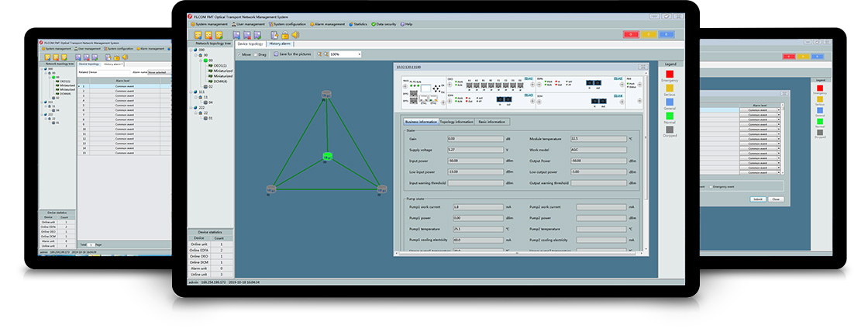
Task: Click blue General legend swatch, center window
Action: (x=670, y=102)
